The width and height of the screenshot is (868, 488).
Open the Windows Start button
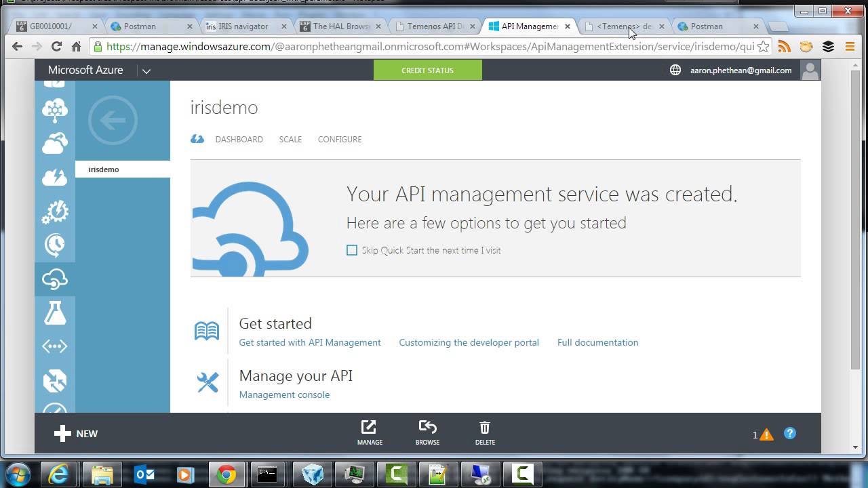(17, 474)
